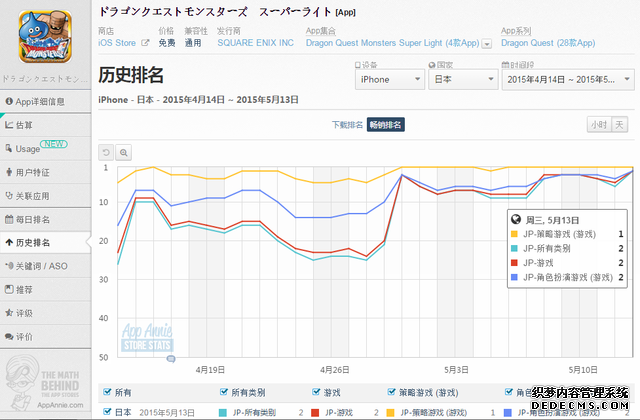Screen dimensions: 640x420
Task: Click the red JP-游戏 legend swatch
Action: (x=315, y=412)
